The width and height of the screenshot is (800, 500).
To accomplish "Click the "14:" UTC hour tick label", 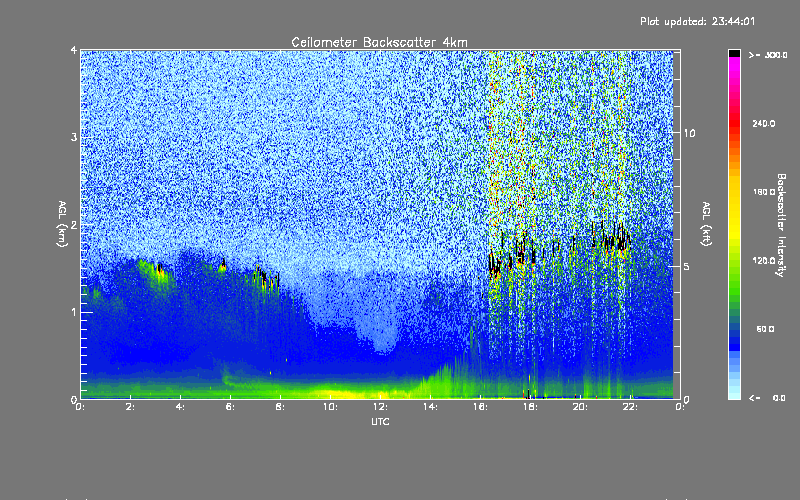I will 430,407.
